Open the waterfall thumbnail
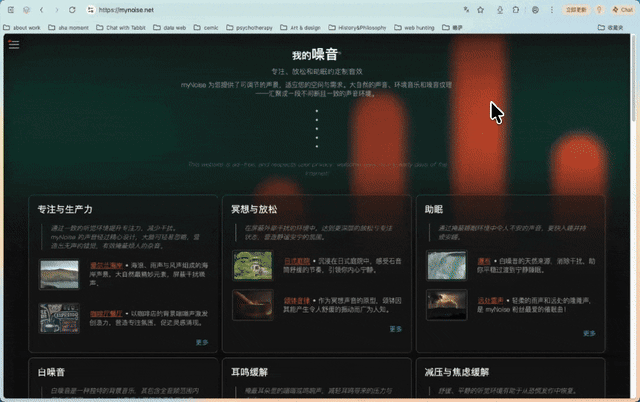 click(447, 266)
